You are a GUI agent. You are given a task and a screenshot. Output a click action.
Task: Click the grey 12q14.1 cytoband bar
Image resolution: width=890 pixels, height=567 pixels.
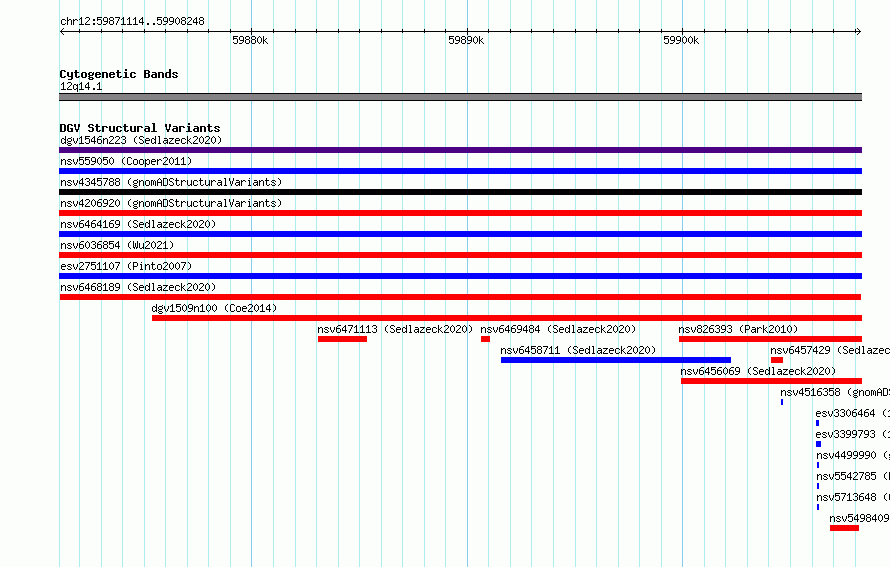pos(460,97)
